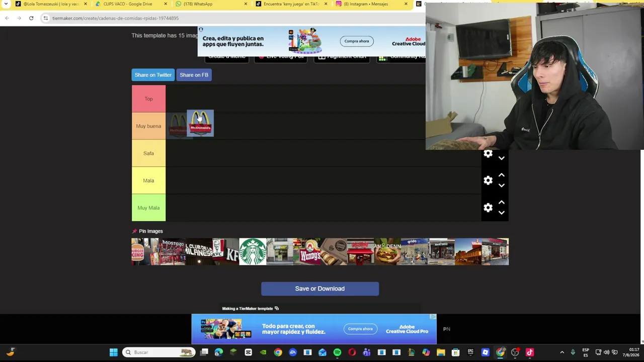
Task: Switch to the CLIPS VACO Google Drive tab
Action: click(x=127, y=4)
